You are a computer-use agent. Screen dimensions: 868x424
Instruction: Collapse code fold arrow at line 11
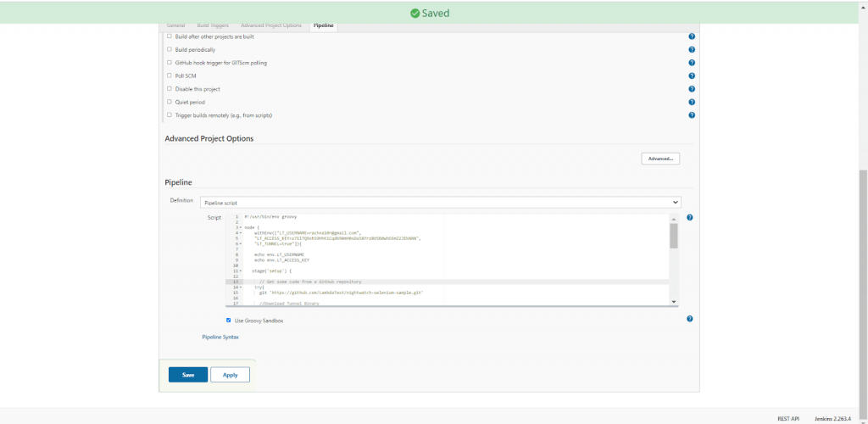coord(241,271)
